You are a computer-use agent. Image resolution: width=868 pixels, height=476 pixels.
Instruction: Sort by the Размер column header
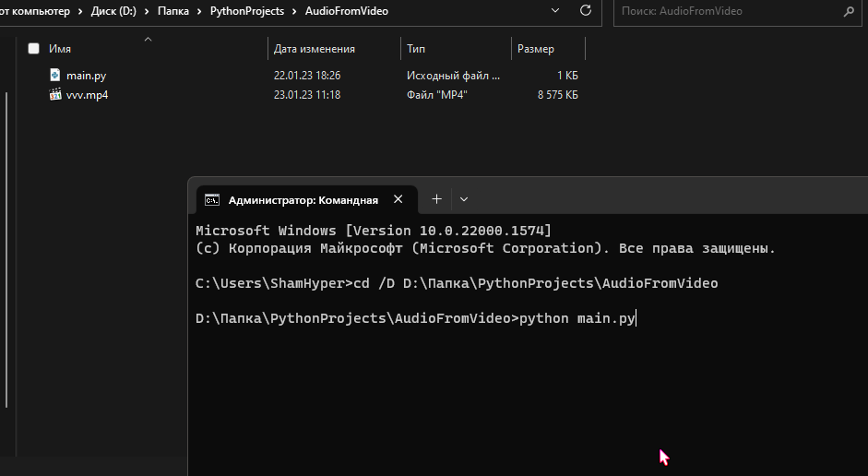[x=535, y=49]
